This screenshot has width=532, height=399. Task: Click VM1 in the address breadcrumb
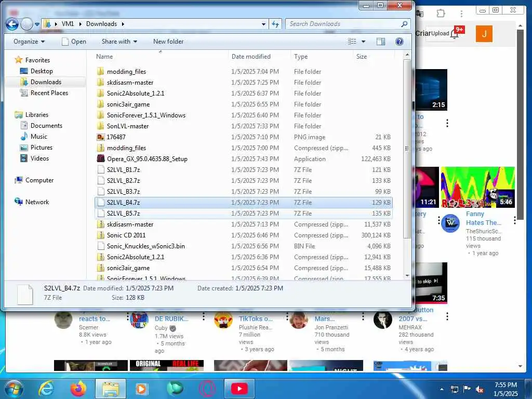[x=68, y=24]
